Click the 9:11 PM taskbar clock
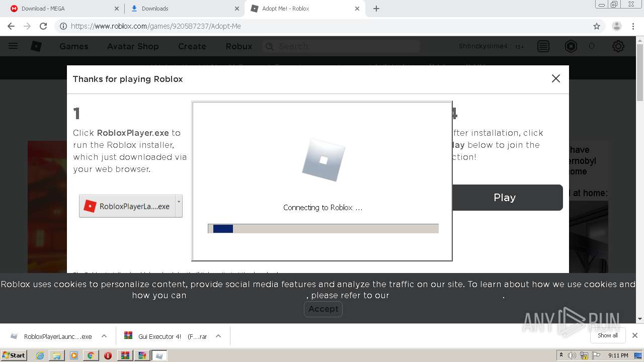Screen dimensions: 644x362 tap(618, 355)
